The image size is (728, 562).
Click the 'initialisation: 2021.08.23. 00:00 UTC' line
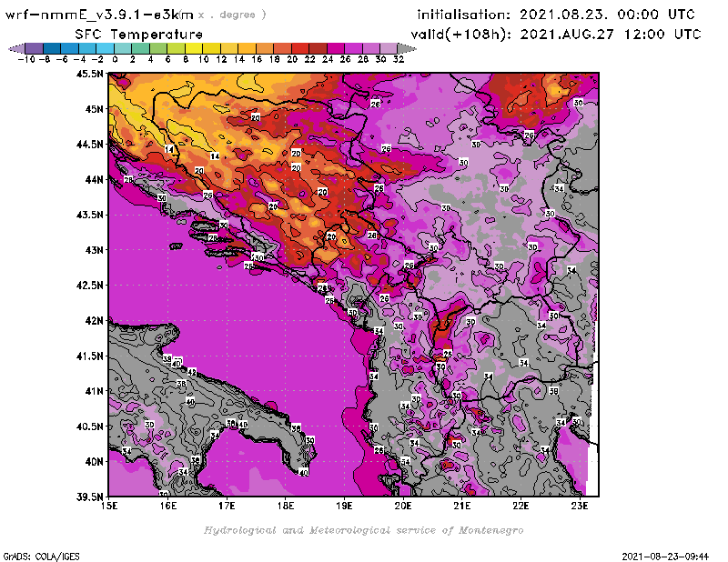point(556,15)
